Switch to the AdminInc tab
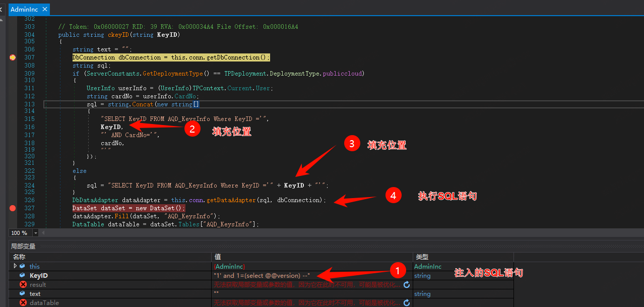The image size is (644, 307). pyautogui.click(x=25, y=9)
